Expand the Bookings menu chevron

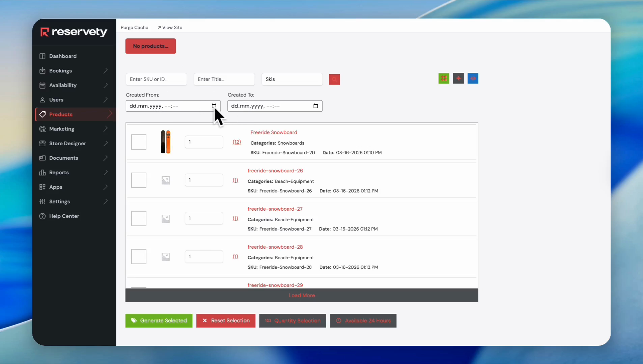pos(106,71)
